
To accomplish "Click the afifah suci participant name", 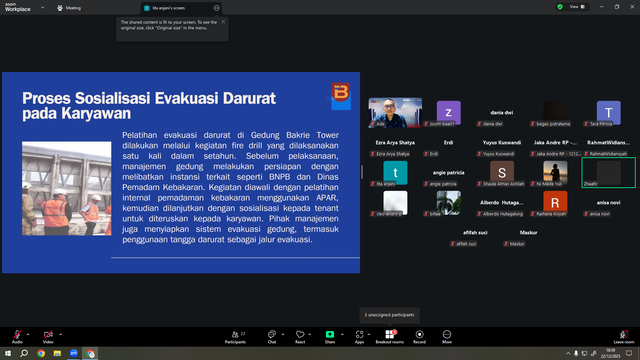I will [x=475, y=233].
